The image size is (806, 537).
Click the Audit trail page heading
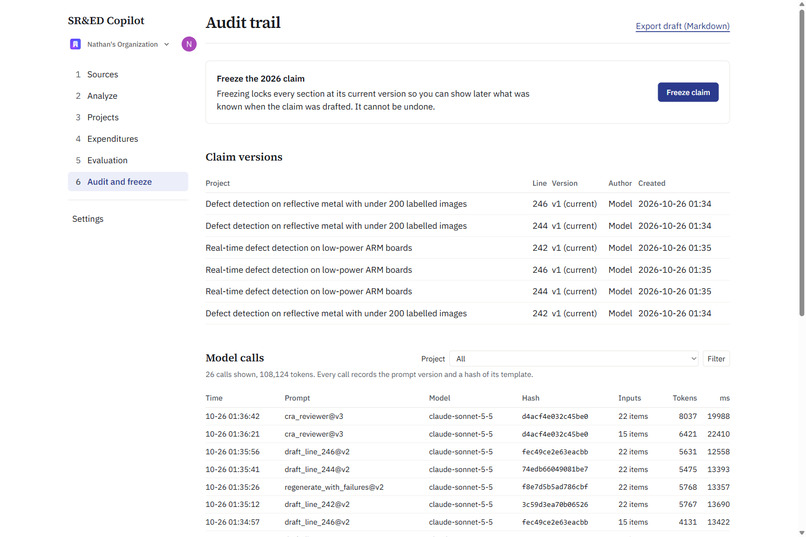pos(243,23)
